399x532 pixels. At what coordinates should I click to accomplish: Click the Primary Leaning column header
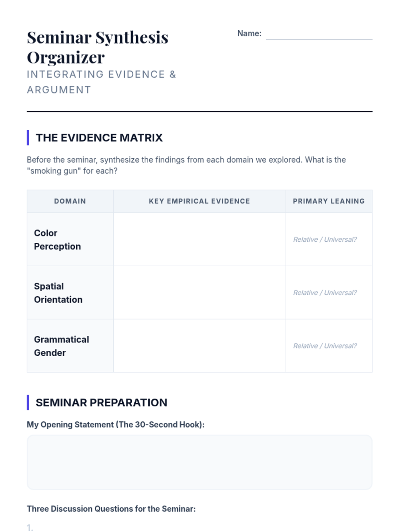[329, 201]
